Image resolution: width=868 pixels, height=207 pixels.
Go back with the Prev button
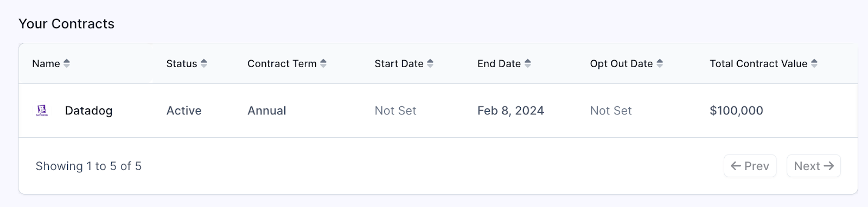(x=750, y=166)
